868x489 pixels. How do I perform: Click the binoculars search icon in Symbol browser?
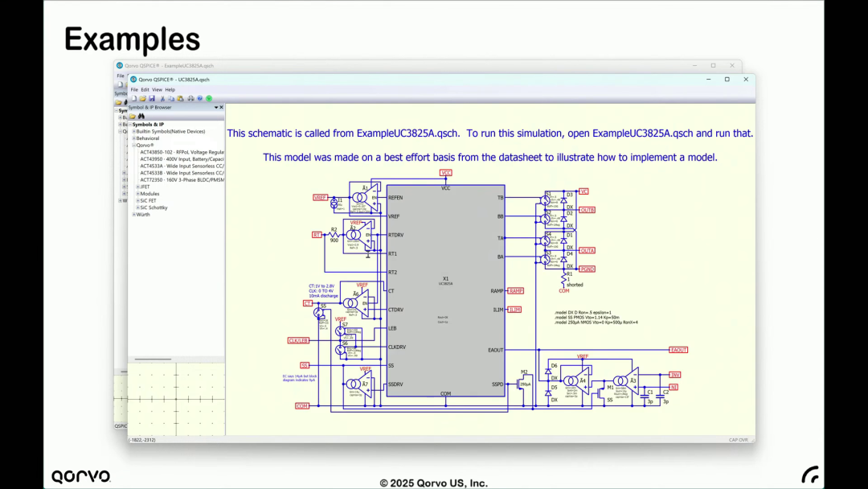141,117
